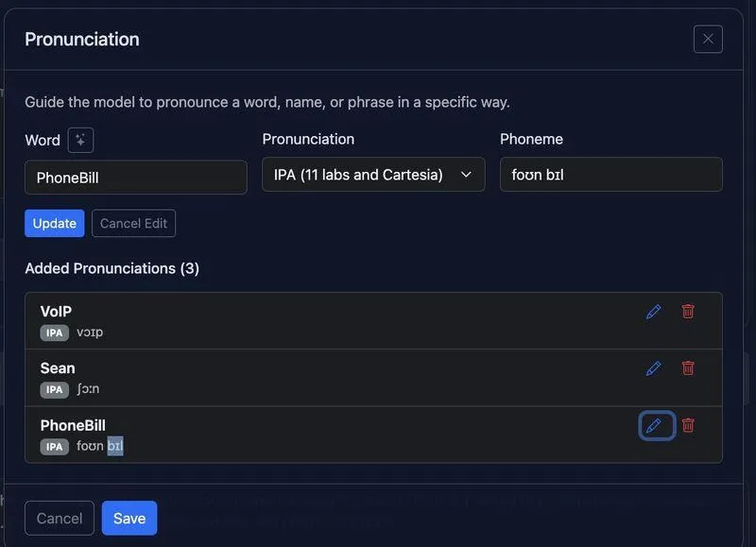Click into the Phoneme text field
This screenshot has width=756, height=547.
(x=610, y=175)
